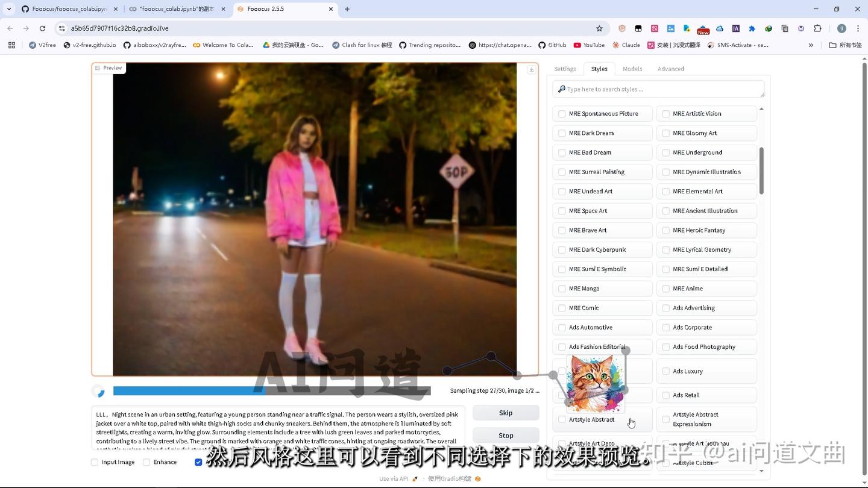Switch to the Settings tab

(x=564, y=69)
